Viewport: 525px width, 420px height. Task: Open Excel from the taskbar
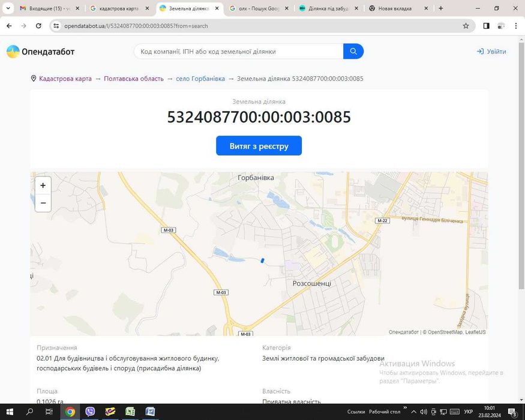point(130,412)
